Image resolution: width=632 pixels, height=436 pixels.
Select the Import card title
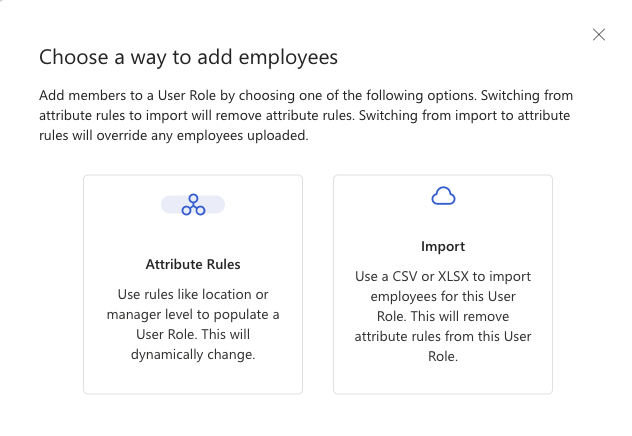tap(443, 246)
